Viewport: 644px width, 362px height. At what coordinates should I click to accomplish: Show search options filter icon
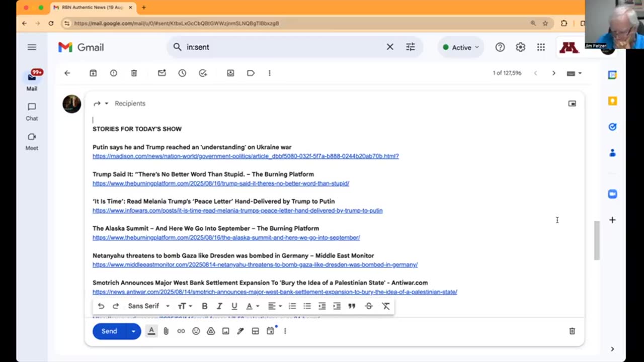[x=411, y=47]
